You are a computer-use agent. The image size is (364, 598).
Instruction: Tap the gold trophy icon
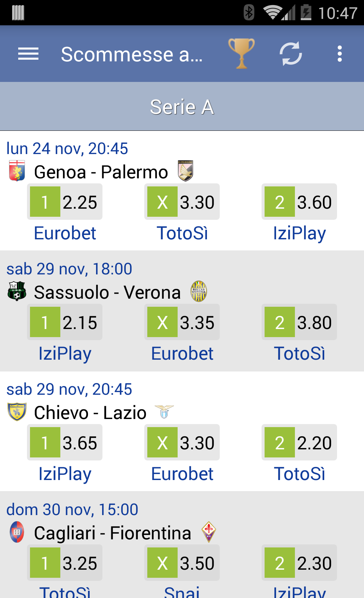(241, 53)
